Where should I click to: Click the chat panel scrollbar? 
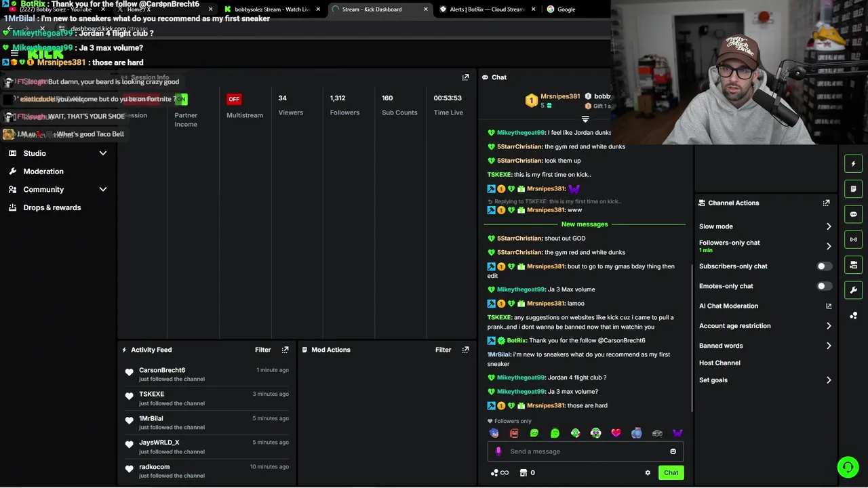pos(691,337)
